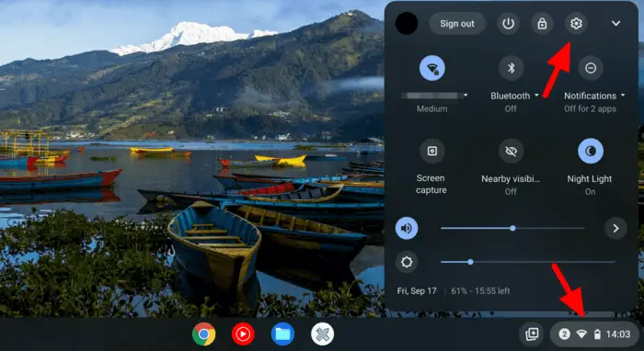Toggle Nearby visibility on
The image size is (644, 351).
[x=511, y=151]
